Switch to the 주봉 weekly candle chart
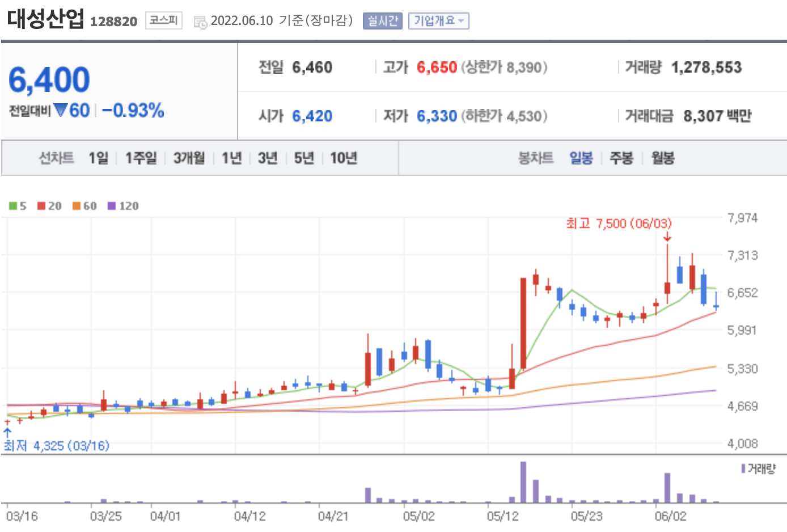 (621, 158)
